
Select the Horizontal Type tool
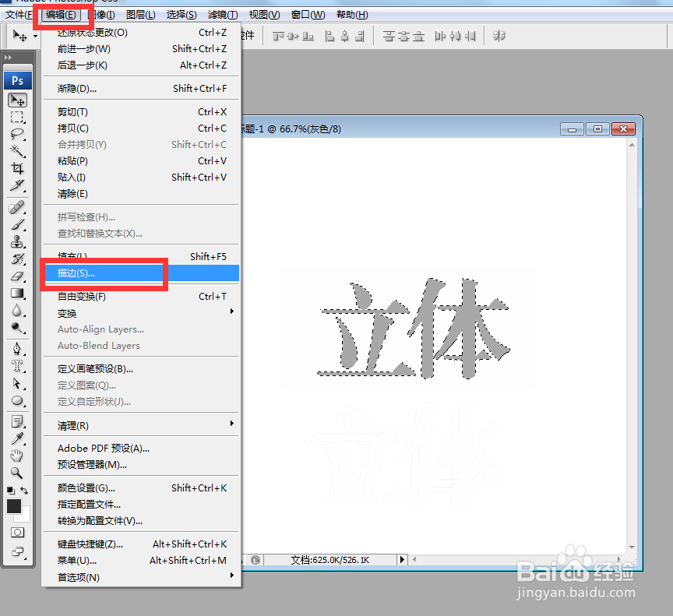pyautogui.click(x=17, y=365)
